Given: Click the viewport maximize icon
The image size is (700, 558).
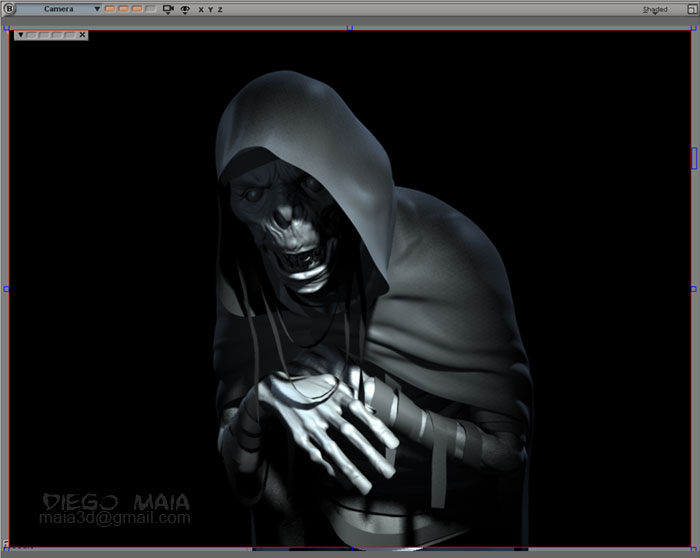Looking at the screenshot, I should (692, 9).
